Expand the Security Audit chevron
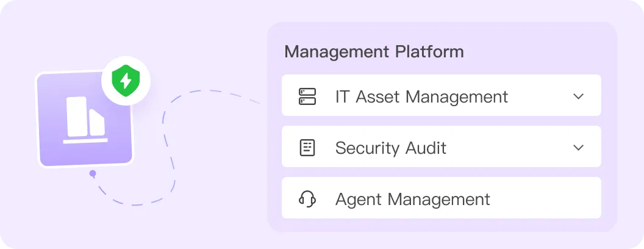Image resolution: width=644 pixels, height=249 pixels. click(578, 148)
